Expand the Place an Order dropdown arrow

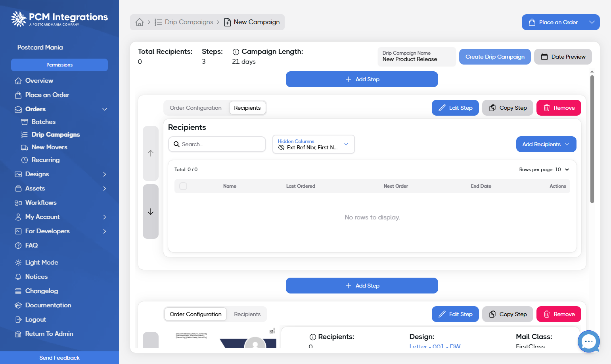point(592,22)
